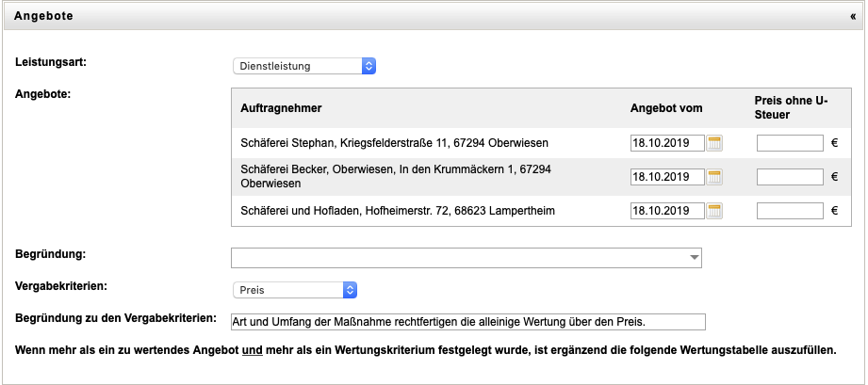The height and width of the screenshot is (385, 868).
Task: Open the Vergabekriterien dropdown showing Preis
Action: point(295,291)
